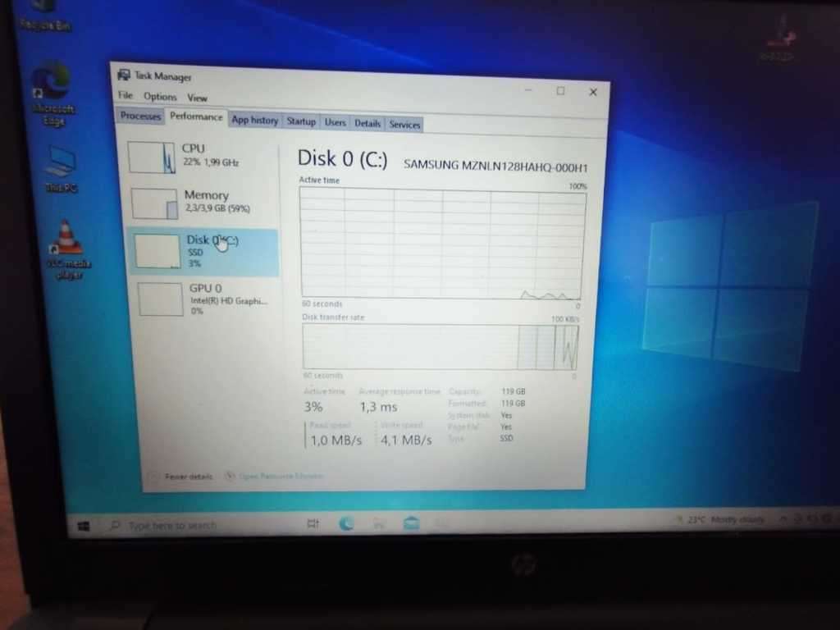Launch Microsoft Edge from the desktop
Screen dimensions: 840x630
[x=51, y=82]
